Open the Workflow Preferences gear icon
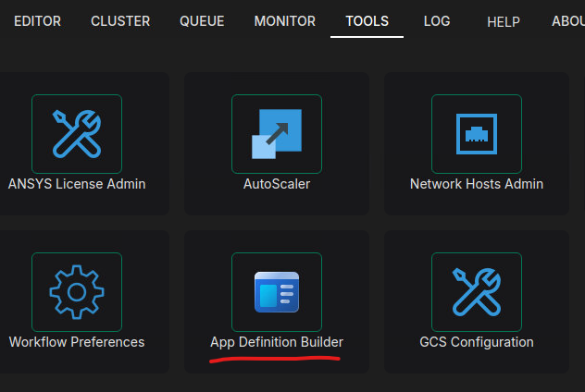The image size is (585, 392). pos(77,292)
